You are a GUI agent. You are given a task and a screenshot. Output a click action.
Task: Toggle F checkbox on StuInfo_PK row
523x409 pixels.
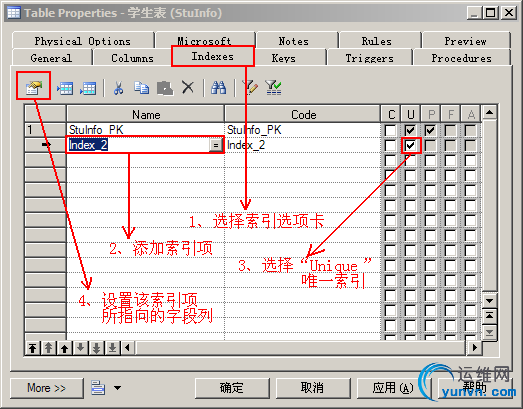pos(451,130)
